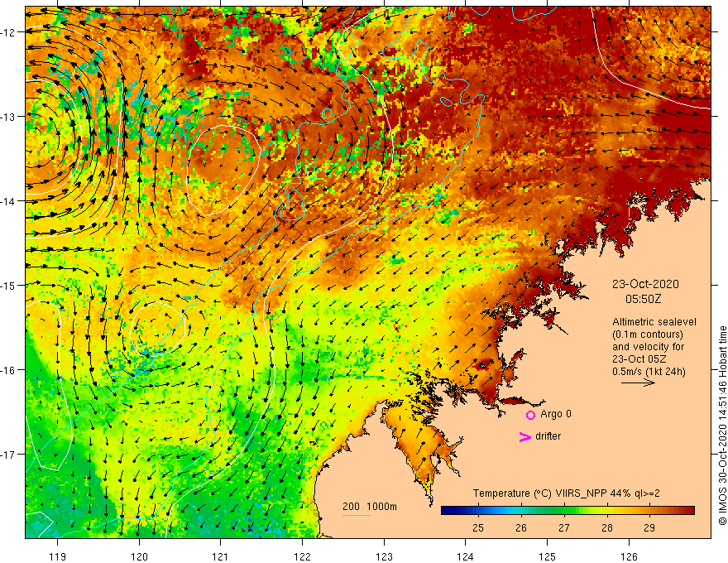
Task: Click longitude axis label 126
Action: pyautogui.click(x=629, y=556)
